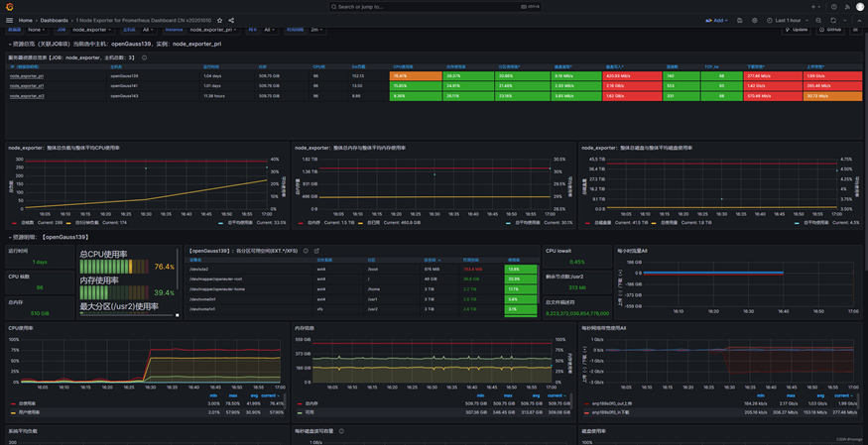Toggle the legend series under the CPU usage chart

tap(28, 402)
